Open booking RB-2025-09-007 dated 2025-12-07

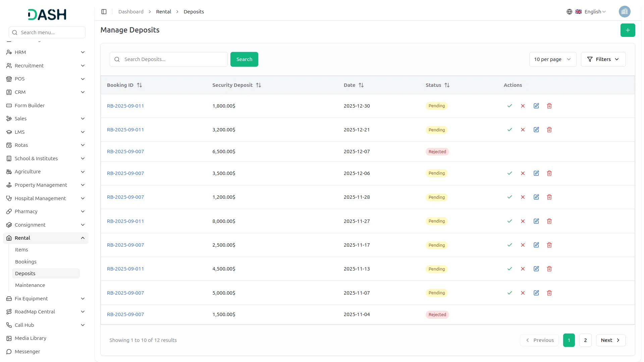tap(125, 151)
